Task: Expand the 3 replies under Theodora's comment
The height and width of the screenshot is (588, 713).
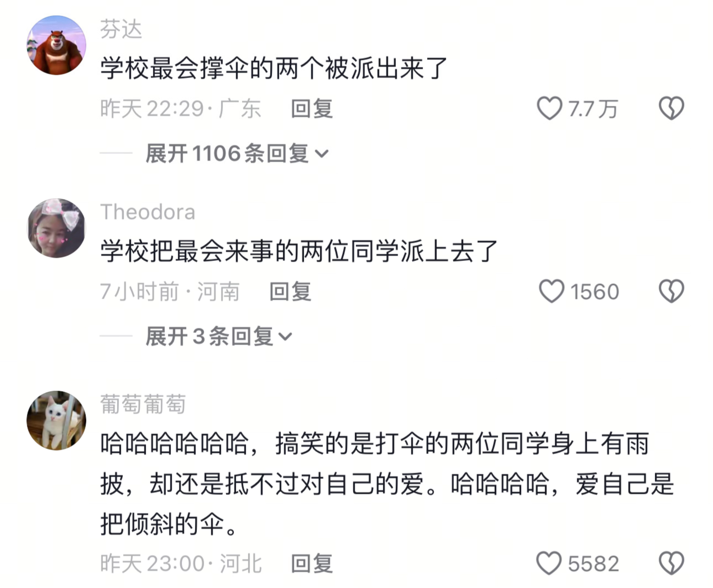Action: click(x=219, y=336)
